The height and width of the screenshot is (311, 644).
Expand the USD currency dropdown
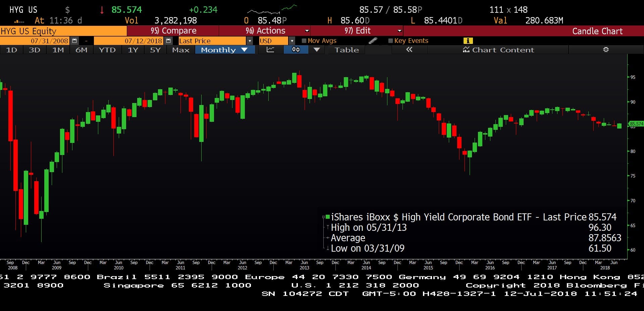pos(292,41)
